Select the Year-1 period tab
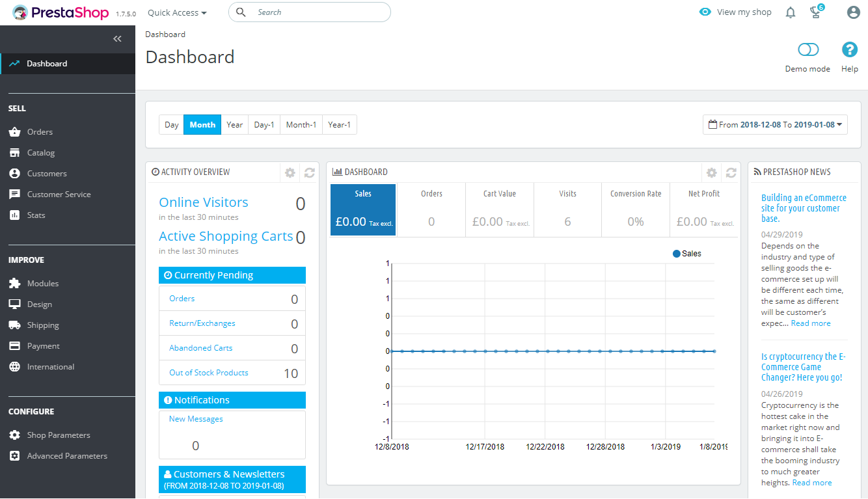The height and width of the screenshot is (499, 868). click(x=340, y=125)
